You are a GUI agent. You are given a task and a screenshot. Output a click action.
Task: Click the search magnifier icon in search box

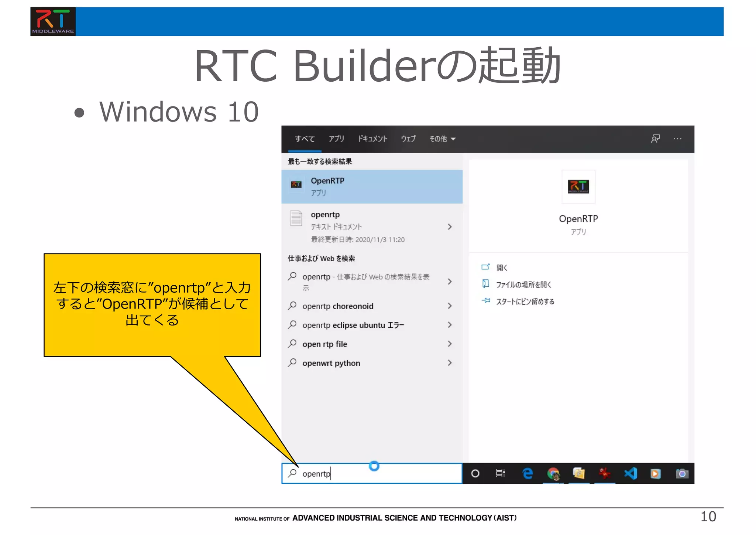(292, 473)
